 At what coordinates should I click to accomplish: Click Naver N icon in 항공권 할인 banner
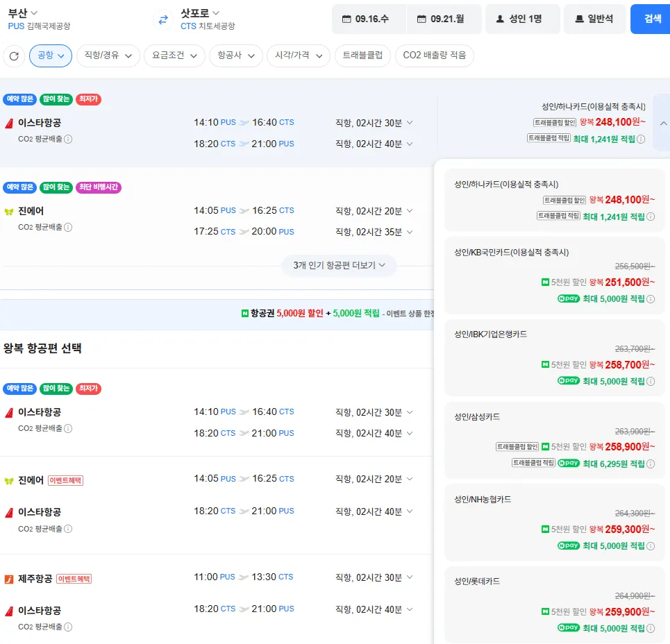245,314
